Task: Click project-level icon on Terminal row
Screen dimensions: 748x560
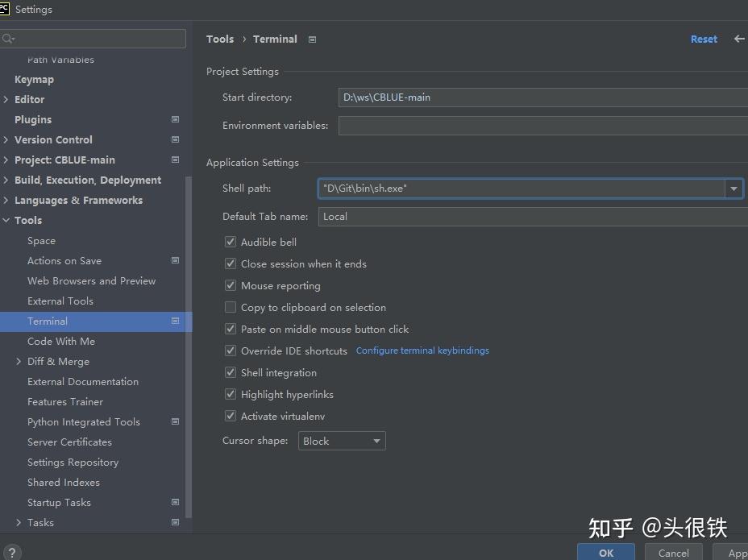Action: (175, 321)
